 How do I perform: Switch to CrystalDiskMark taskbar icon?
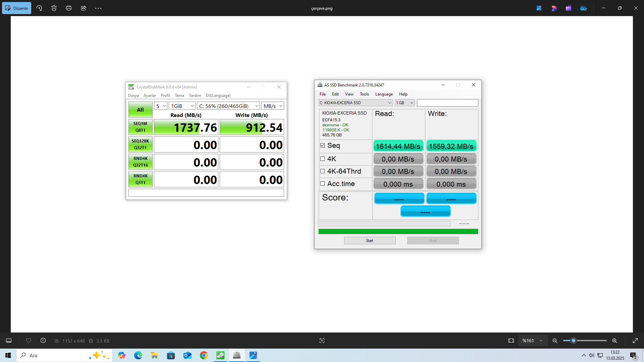point(220,355)
